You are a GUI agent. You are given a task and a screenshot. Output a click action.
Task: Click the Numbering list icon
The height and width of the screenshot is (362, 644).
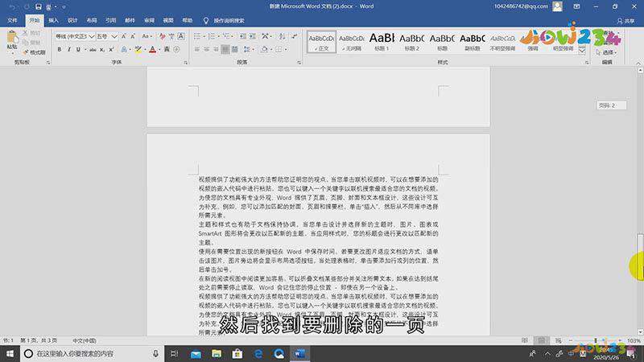(x=212, y=36)
